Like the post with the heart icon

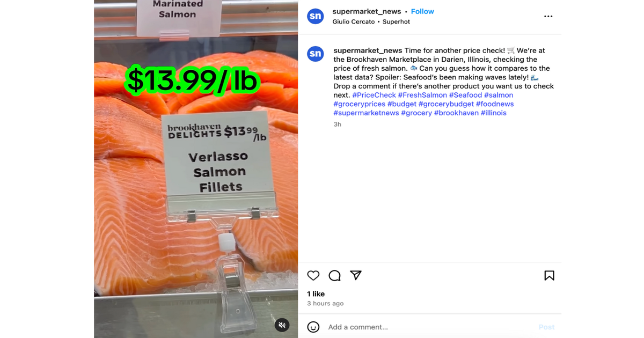pyautogui.click(x=313, y=275)
